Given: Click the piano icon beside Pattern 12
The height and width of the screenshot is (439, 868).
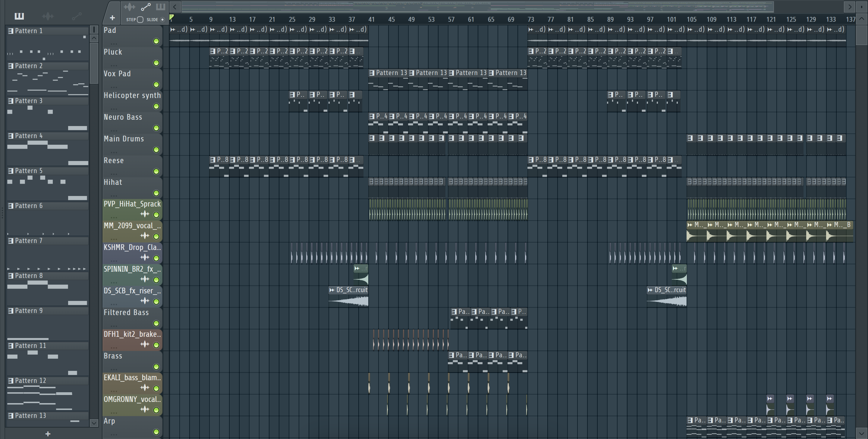Looking at the screenshot, I should (11, 381).
